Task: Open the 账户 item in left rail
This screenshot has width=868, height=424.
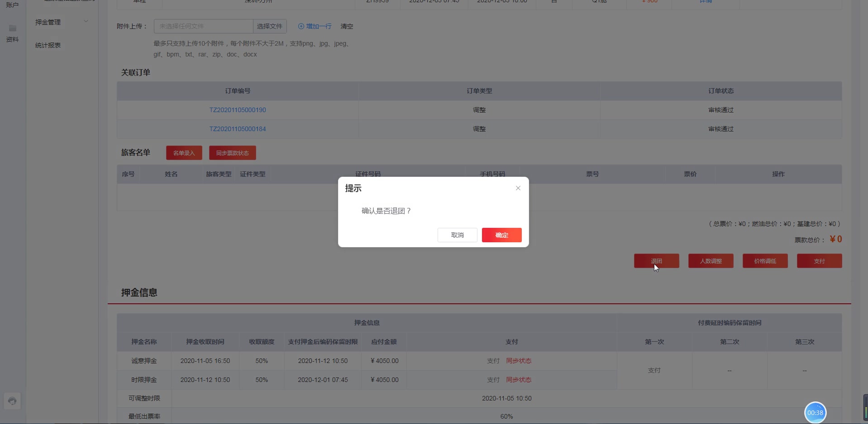Action: click(x=12, y=5)
